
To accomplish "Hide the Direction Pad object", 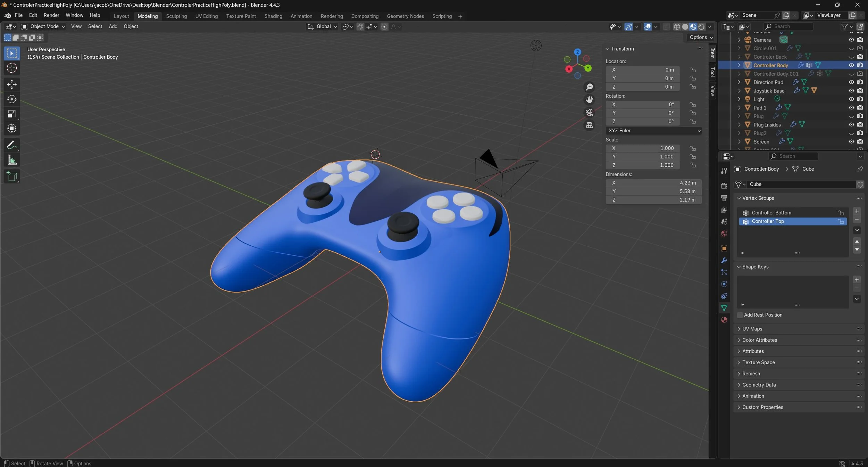I will (851, 82).
